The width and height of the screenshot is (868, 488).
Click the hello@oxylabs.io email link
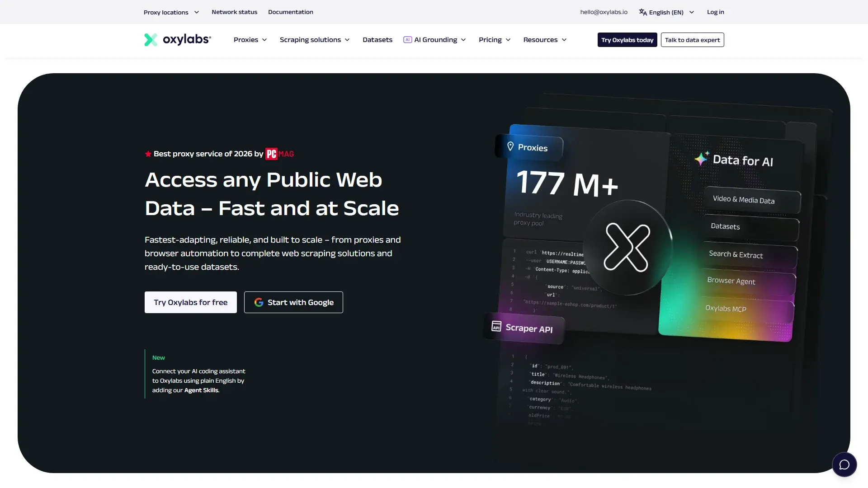(x=604, y=12)
